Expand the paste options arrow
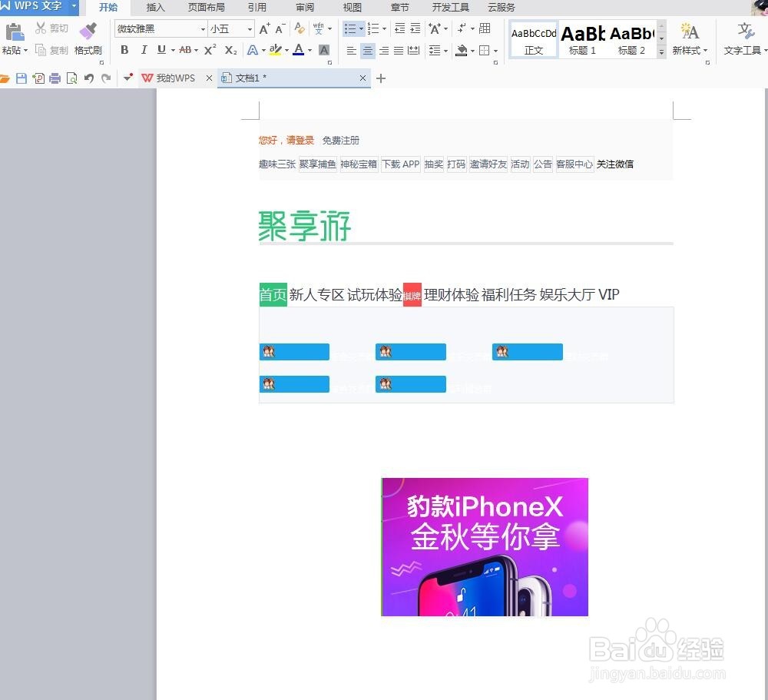 (x=26, y=51)
